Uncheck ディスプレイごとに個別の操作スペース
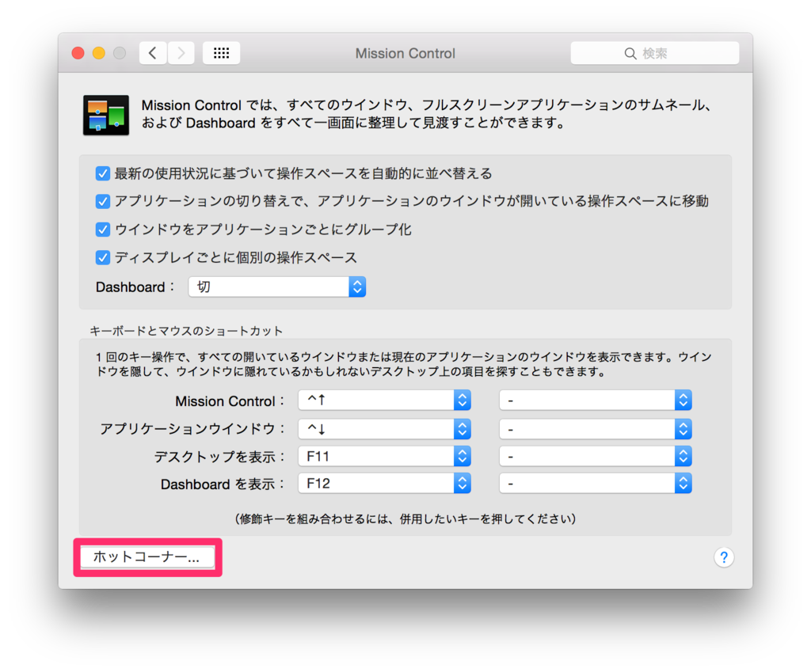The height and width of the screenshot is (672, 811). 102,257
